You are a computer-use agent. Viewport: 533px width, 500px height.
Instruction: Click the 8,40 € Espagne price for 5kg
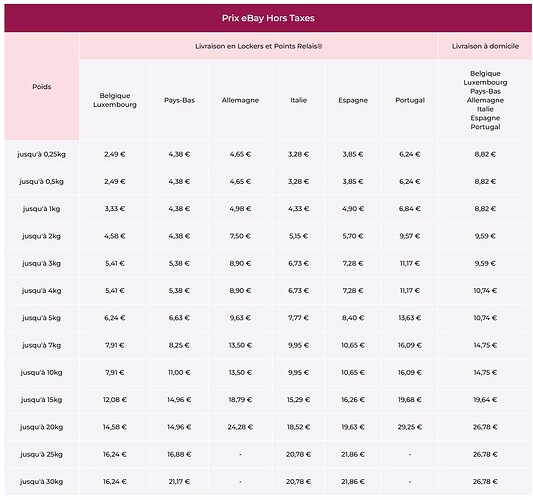tap(353, 318)
